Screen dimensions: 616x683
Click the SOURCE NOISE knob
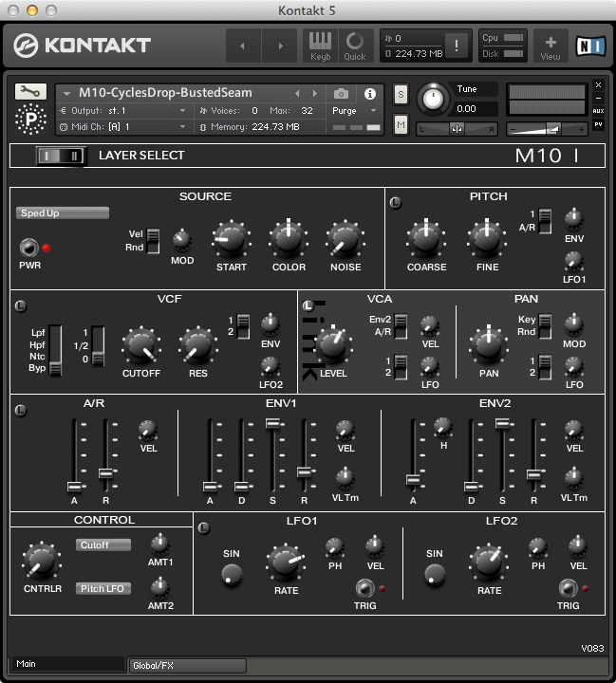[x=345, y=240]
